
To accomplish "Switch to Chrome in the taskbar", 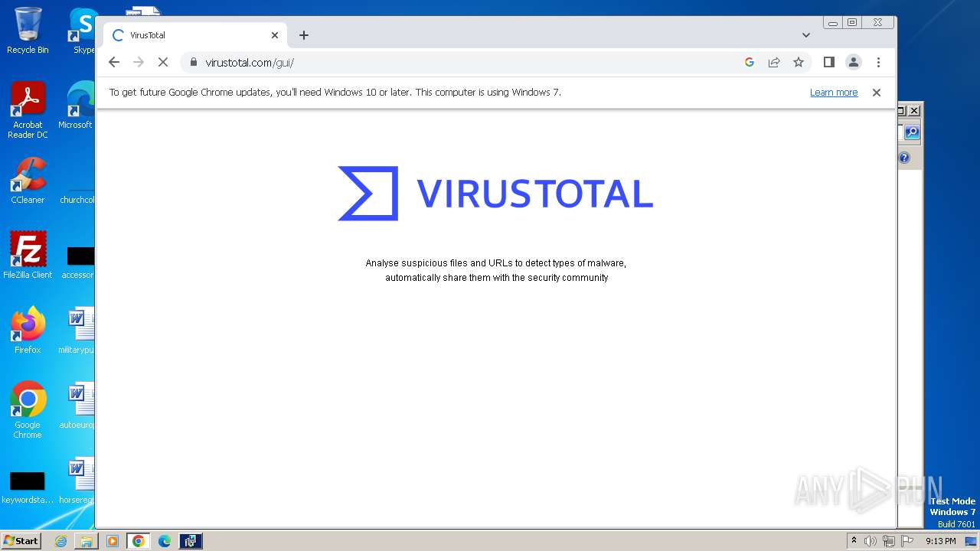I will tap(139, 541).
